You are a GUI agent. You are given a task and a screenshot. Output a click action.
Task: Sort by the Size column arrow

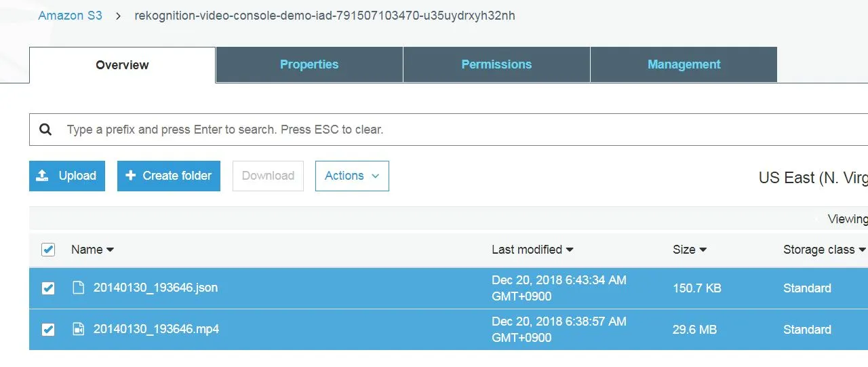(703, 250)
